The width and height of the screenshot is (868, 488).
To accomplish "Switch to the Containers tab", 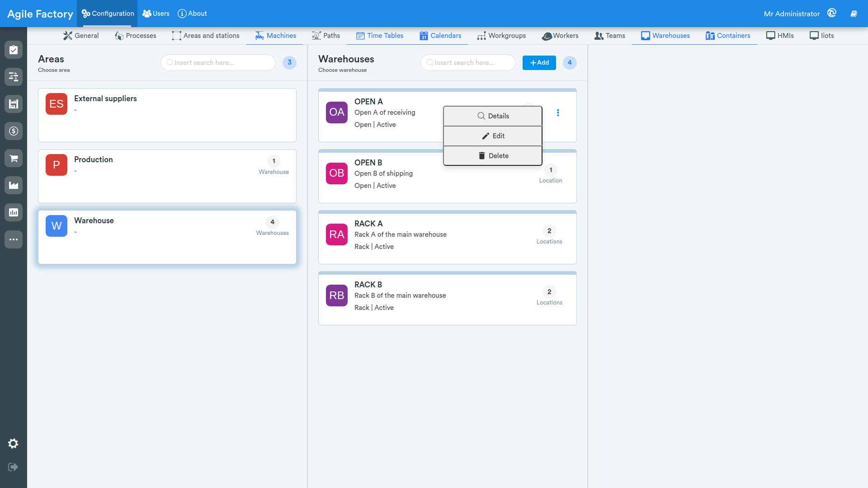I will 728,36.
